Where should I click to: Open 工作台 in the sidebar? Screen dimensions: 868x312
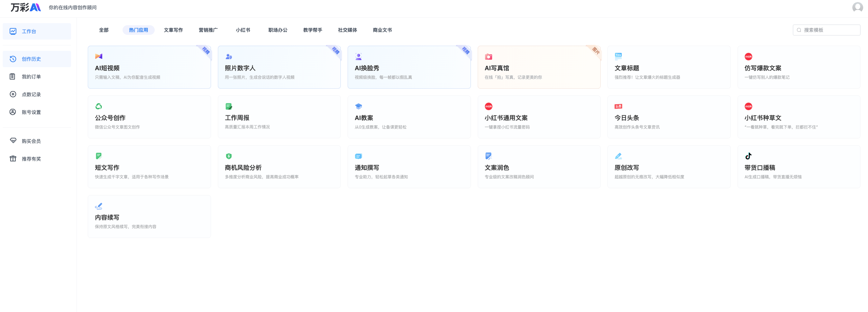[x=37, y=31]
